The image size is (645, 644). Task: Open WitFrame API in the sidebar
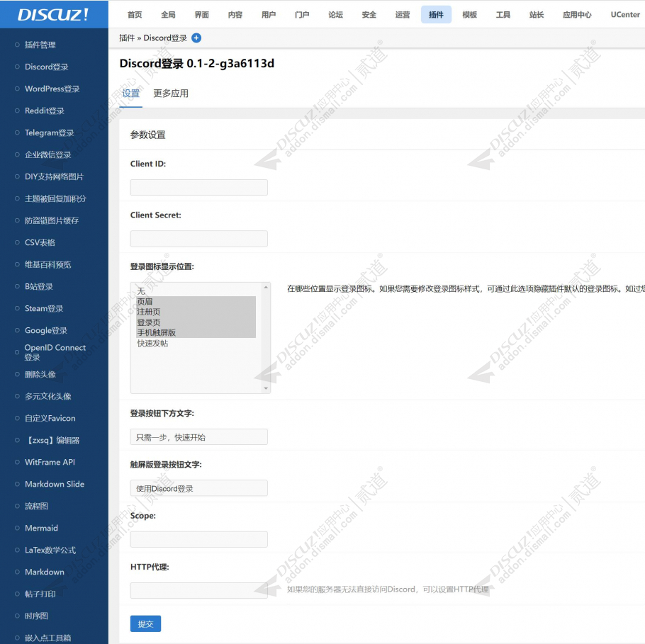click(50, 462)
